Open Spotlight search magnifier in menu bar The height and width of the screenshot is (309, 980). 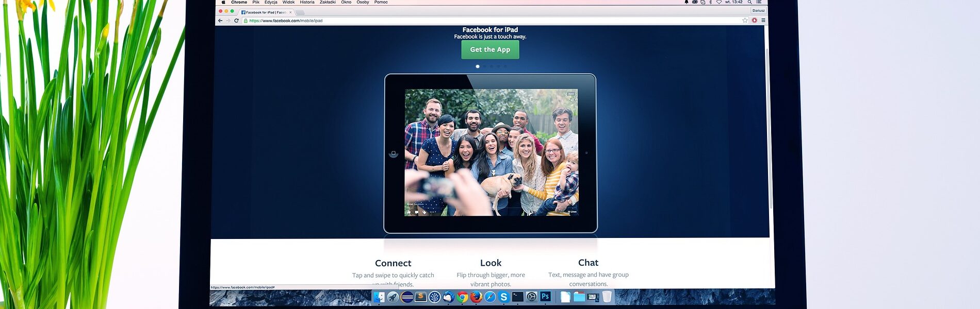750,2
